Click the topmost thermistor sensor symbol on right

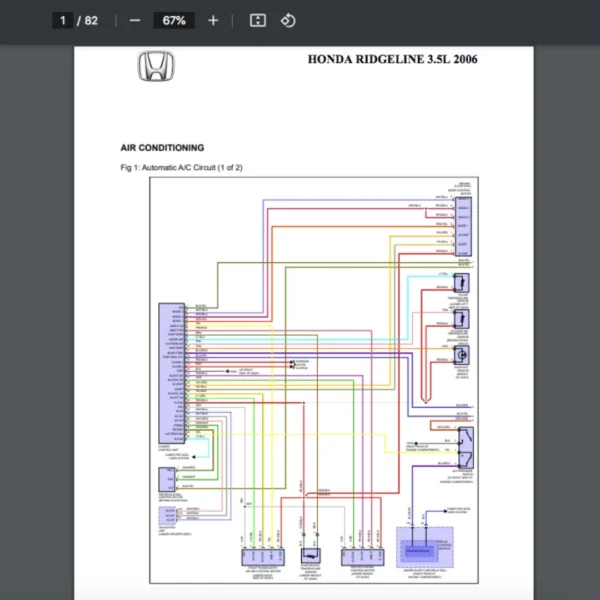462,282
